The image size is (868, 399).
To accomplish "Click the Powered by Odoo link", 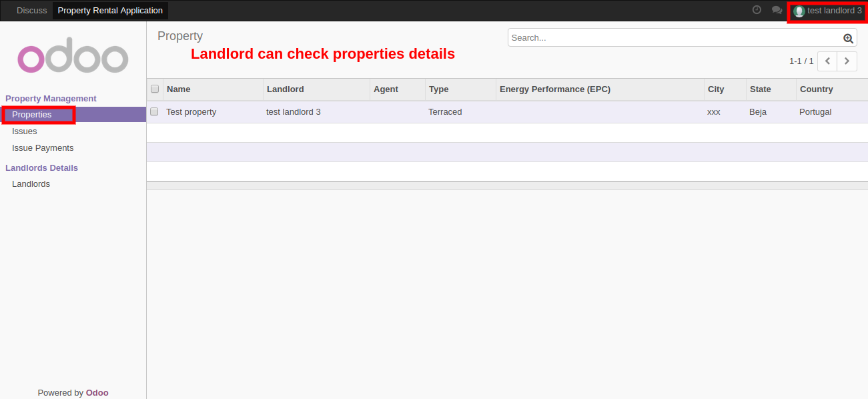I will [x=73, y=392].
